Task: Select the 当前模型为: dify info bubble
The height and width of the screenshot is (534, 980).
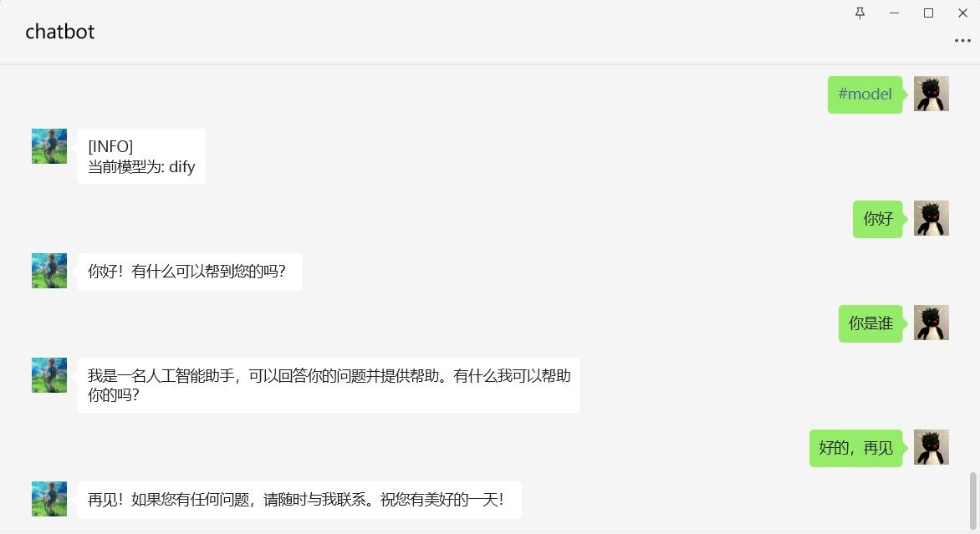Action: (141, 156)
